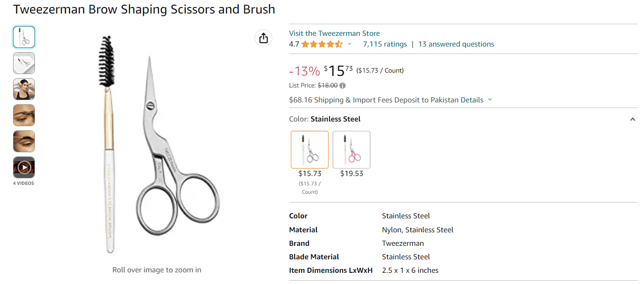Expand shipping Details chevron
Image resolution: width=644 pixels, height=284 pixels.
[x=490, y=100]
